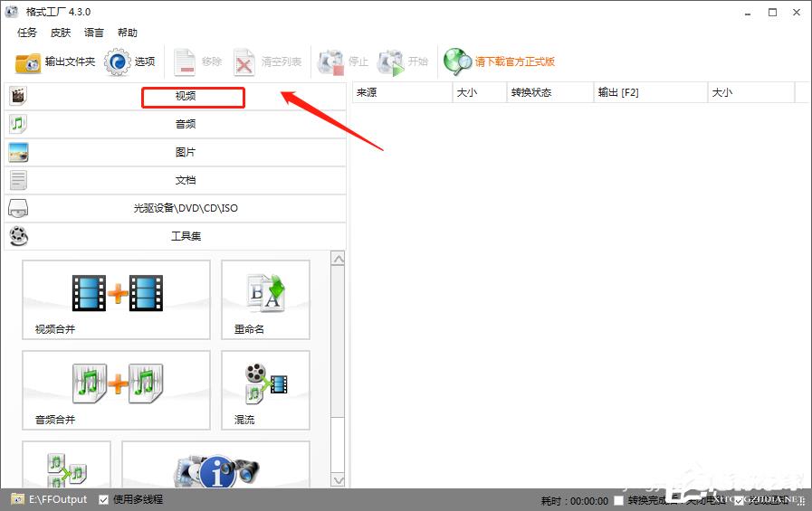
Task: Expand the 文档 document category
Action: (x=175, y=180)
